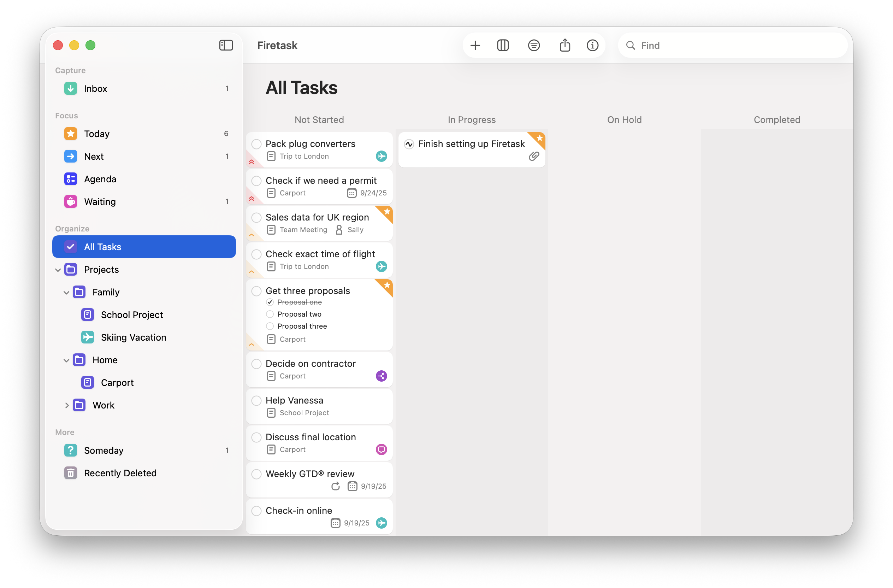
Task: Click the columns view icon in toolbar
Action: click(x=503, y=45)
